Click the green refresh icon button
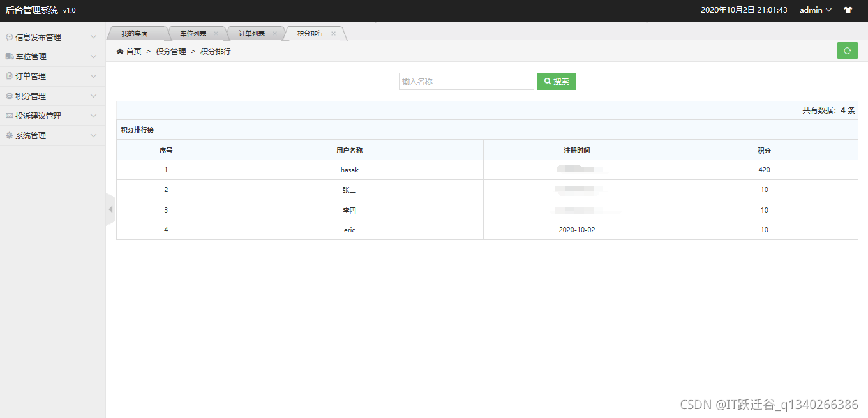 pyautogui.click(x=847, y=50)
